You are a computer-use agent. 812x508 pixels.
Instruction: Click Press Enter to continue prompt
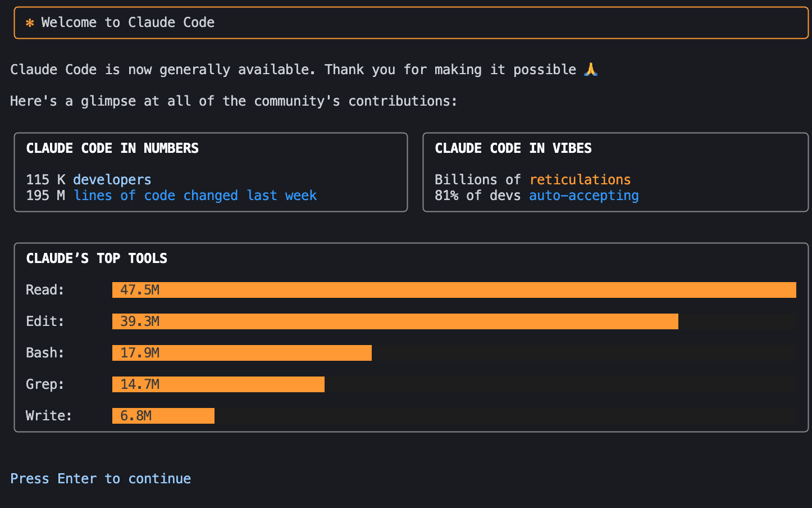point(100,478)
